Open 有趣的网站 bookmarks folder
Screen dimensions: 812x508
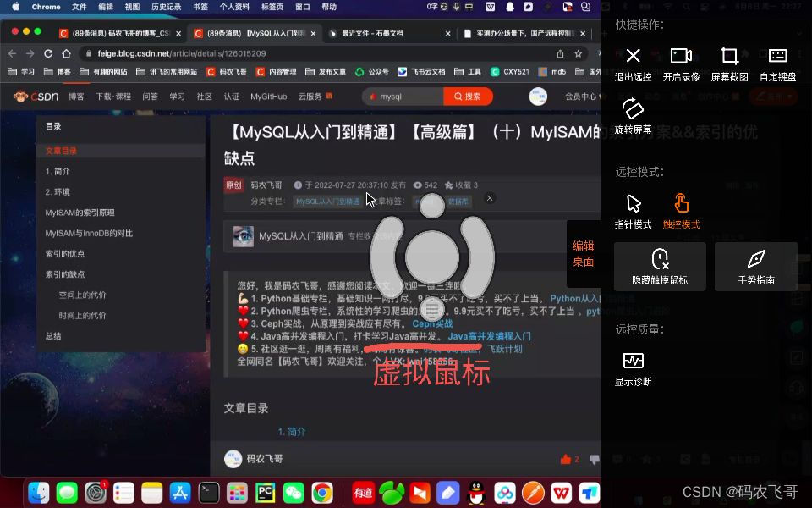coord(103,71)
